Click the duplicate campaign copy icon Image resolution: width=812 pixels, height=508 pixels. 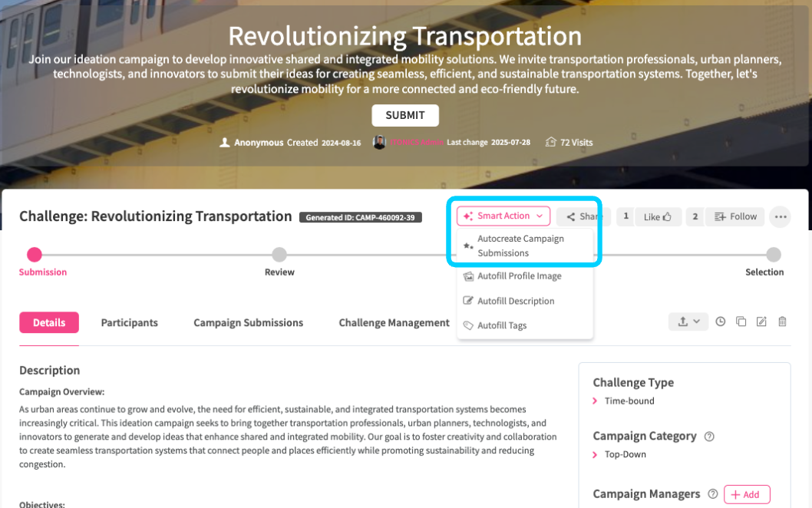pyautogui.click(x=741, y=322)
